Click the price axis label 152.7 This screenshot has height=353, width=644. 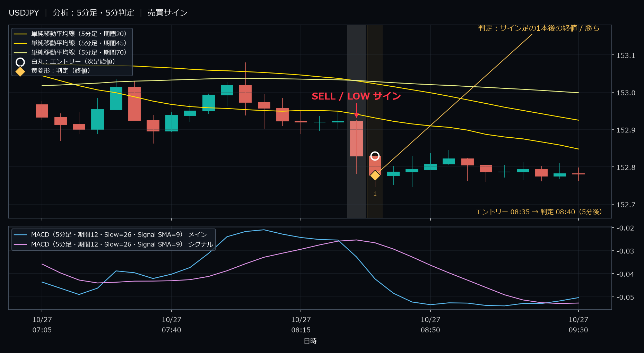point(626,205)
